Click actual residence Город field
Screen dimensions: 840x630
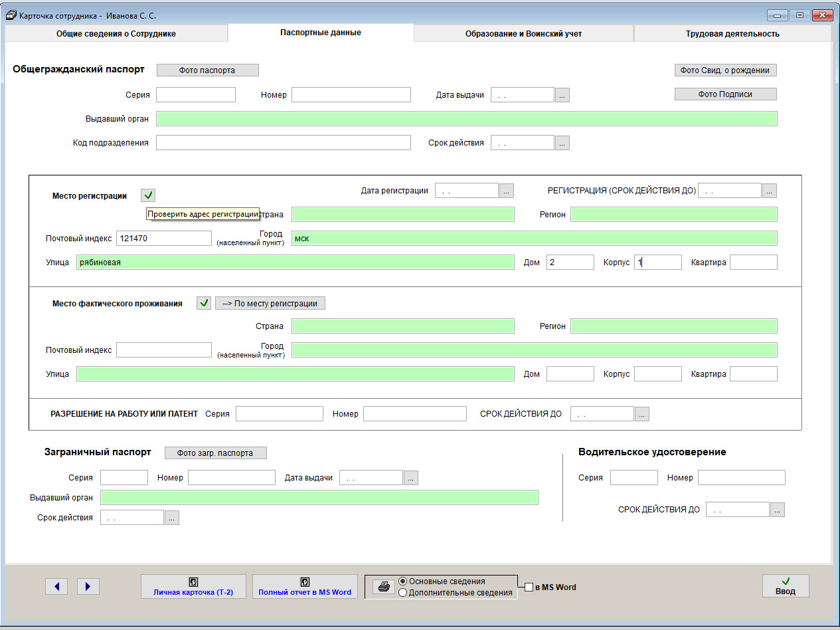coord(535,350)
